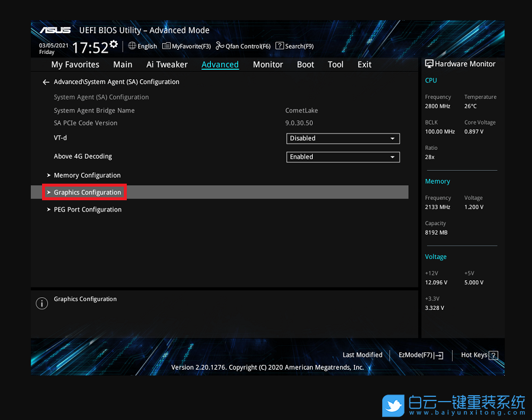
Task: Expand PEG Port Configuration
Action: point(88,209)
